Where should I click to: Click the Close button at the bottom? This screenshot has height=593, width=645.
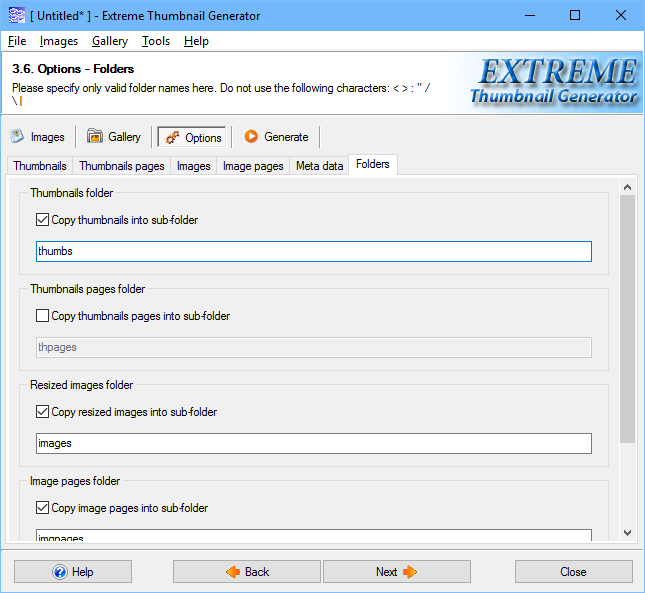click(x=573, y=572)
